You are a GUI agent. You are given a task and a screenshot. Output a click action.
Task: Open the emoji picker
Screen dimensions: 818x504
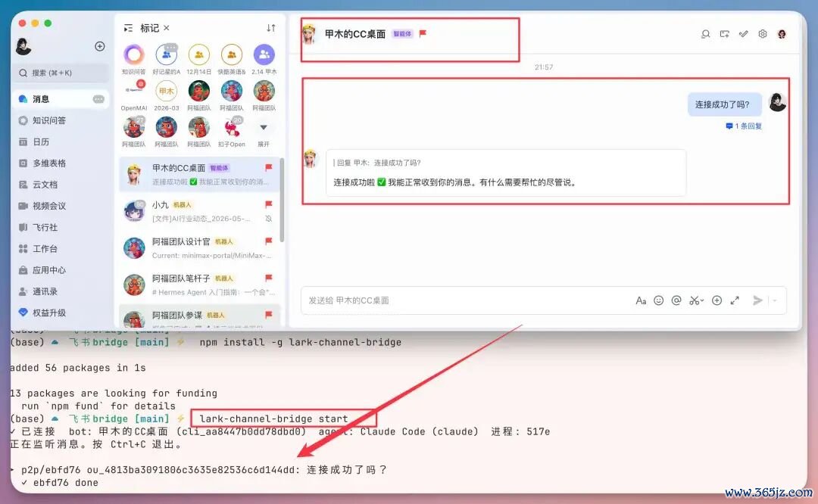(x=659, y=300)
